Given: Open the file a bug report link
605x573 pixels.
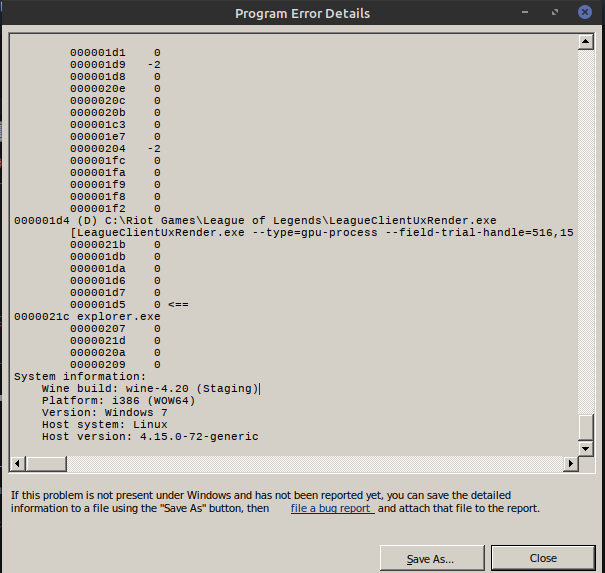Looking at the screenshot, I should click(332, 508).
